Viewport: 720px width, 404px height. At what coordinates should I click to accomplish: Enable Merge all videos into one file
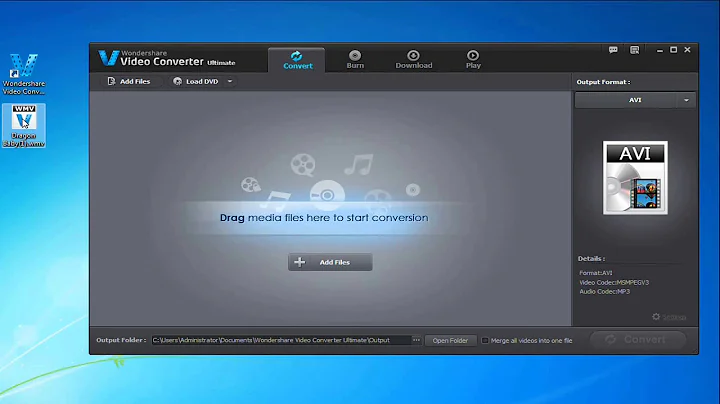coord(485,341)
